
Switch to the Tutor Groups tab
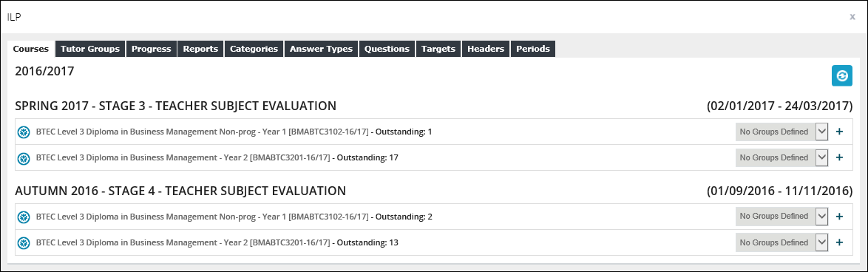(x=90, y=49)
